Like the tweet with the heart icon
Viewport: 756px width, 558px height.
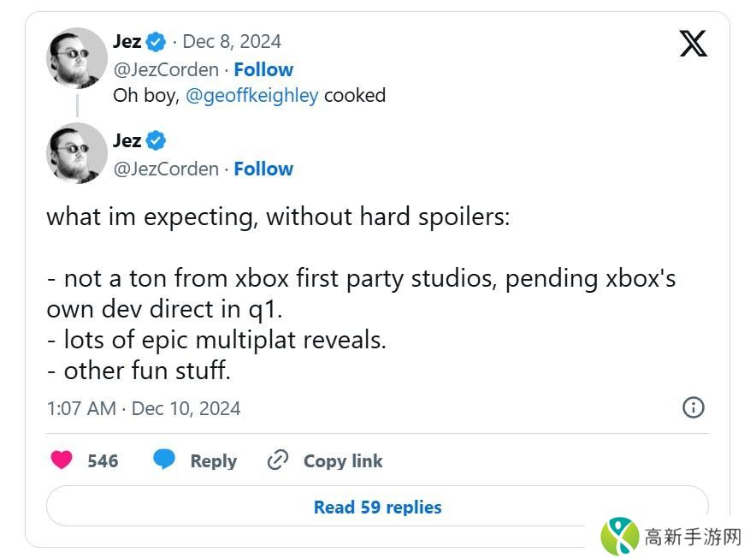(x=62, y=460)
